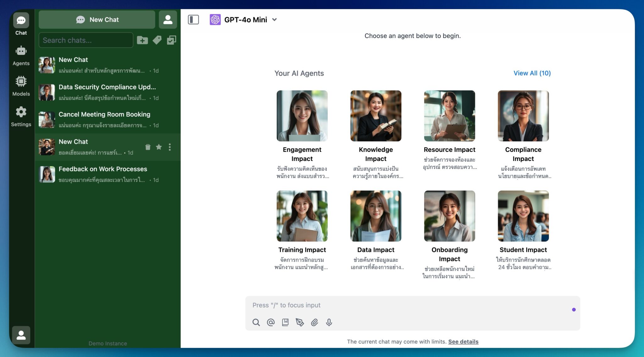Image resolution: width=644 pixels, height=357 pixels.
Task: Open the Agents section in sidebar
Action: pos(21,54)
